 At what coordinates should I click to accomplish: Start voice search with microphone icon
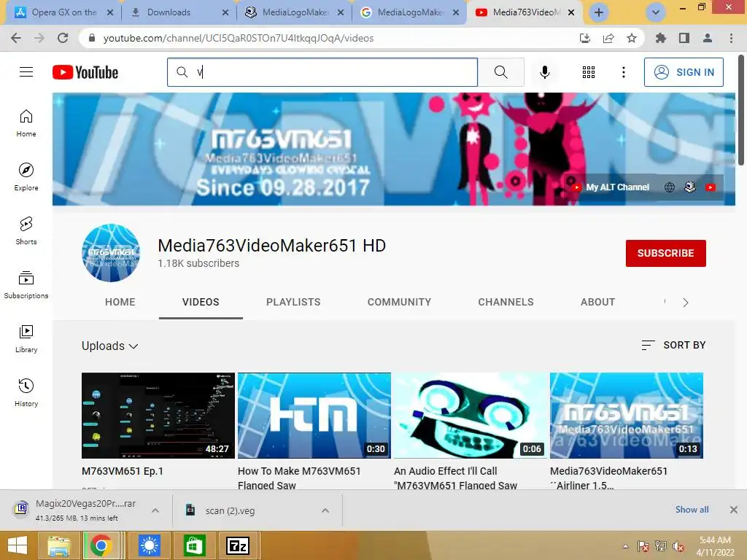pyautogui.click(x=544, y=72)
